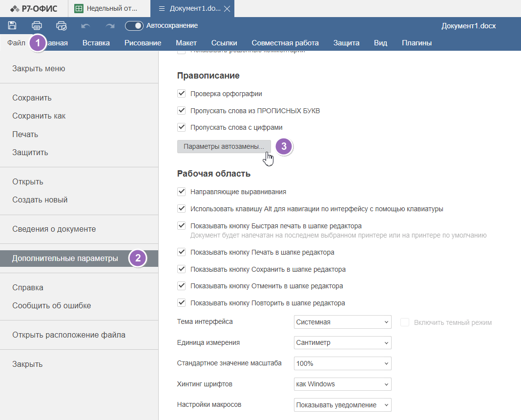Screen dimensions: 521x420
Task: Uncheck Проверка орфографии checkbox
Action: pyautogui.click(x=182, y=93)
